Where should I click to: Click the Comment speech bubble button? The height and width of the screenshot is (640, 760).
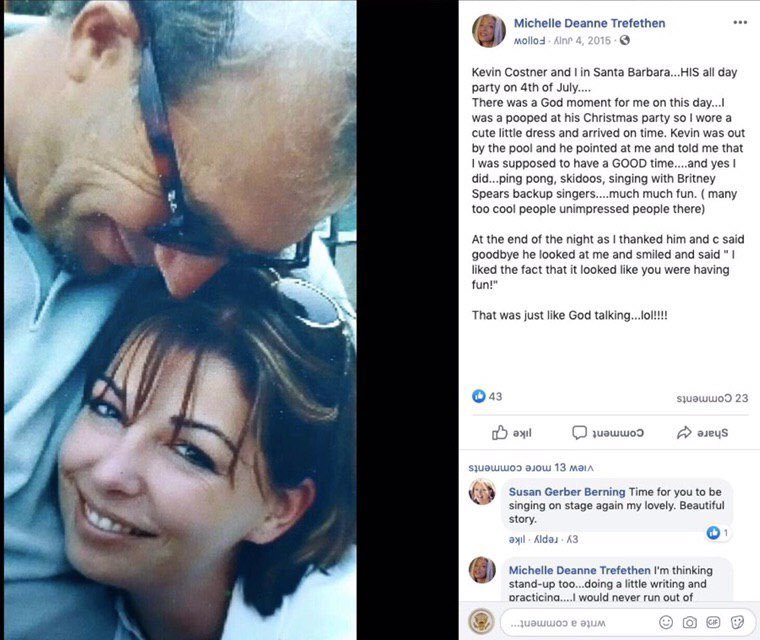[x=608, y=432]
